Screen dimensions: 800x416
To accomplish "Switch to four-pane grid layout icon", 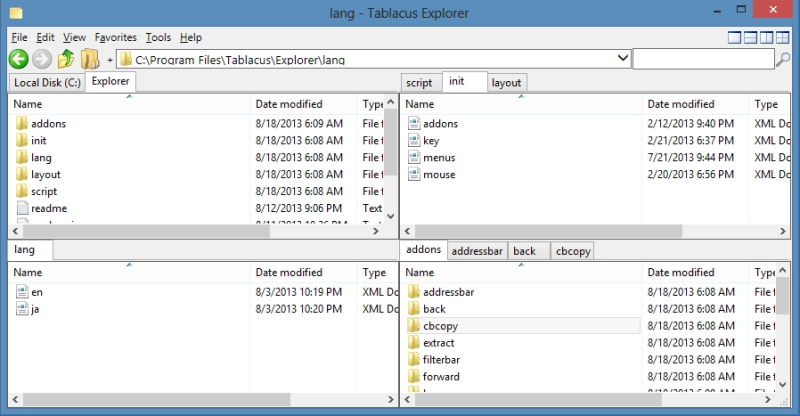I will coord(782,37).
